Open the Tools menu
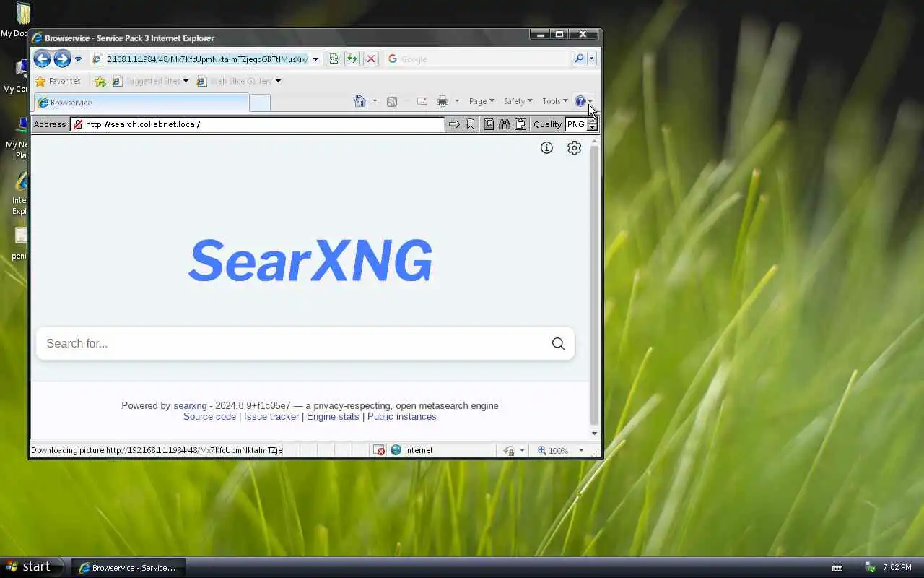Screen dimensions: 924x578 [555, 101]
